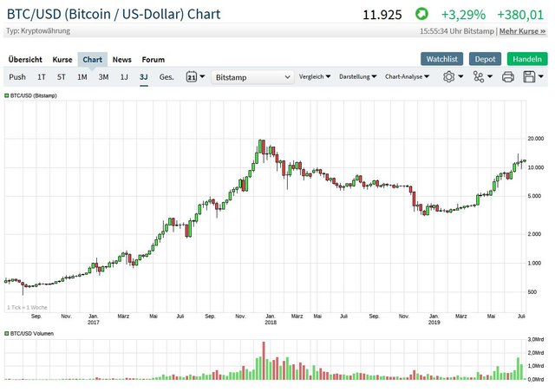
Task: Open the Vergleich dropdown
Action: [315, 76]
